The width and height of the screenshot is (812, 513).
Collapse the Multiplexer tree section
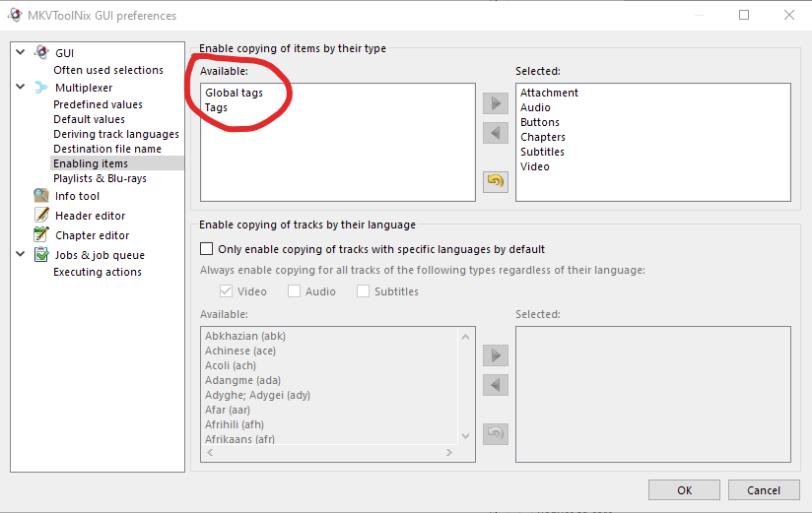point(20,87)
